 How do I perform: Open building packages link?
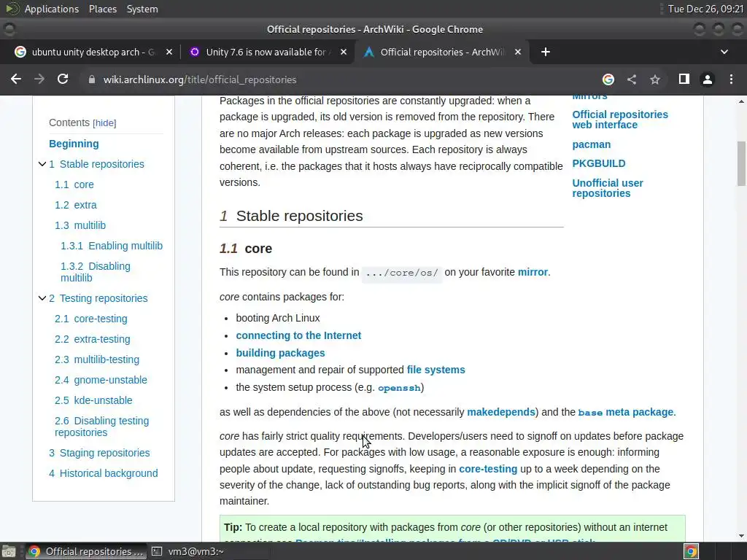pyautogui.click(x=280, y=353)
